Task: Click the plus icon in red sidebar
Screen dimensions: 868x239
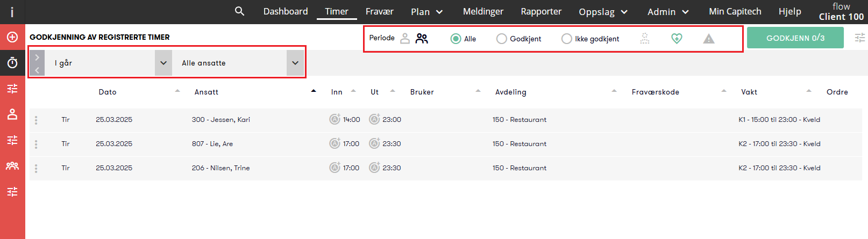Action: pyautogui.click(x=12, y=37)
